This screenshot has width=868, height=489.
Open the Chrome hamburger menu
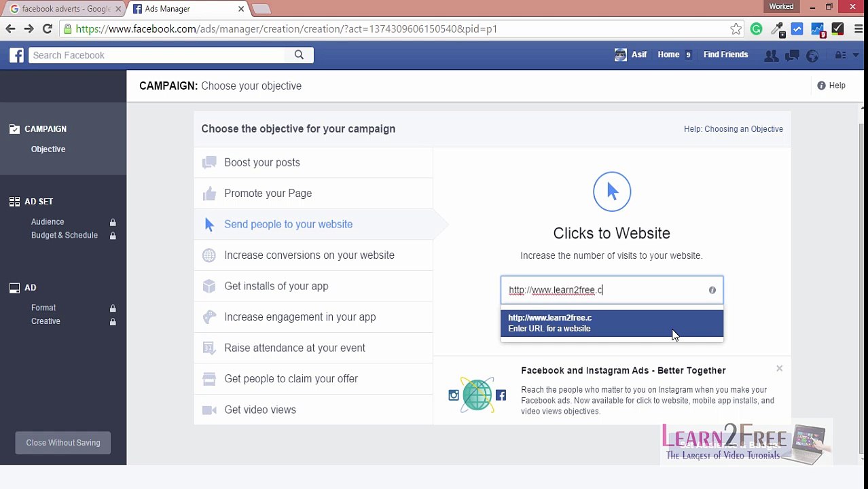858,29
